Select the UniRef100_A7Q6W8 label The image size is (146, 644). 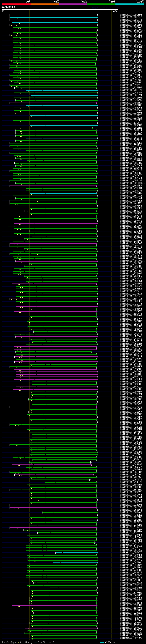(131, 98)
